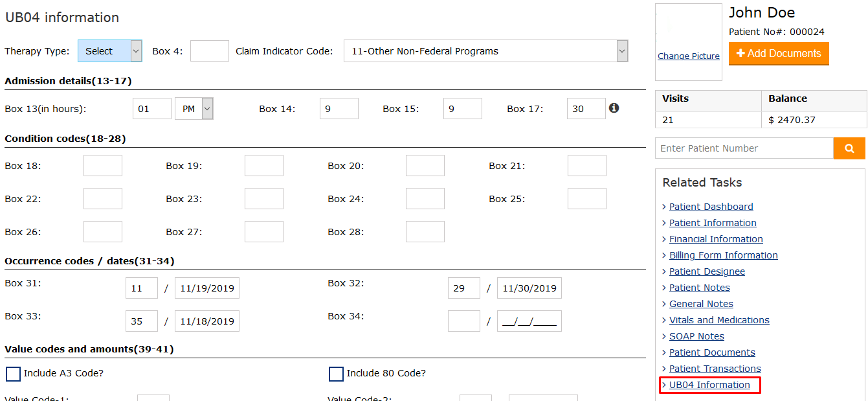Click the Enter Patient Number field
This screenshot has width=868, height=401.
coord(744,148)
